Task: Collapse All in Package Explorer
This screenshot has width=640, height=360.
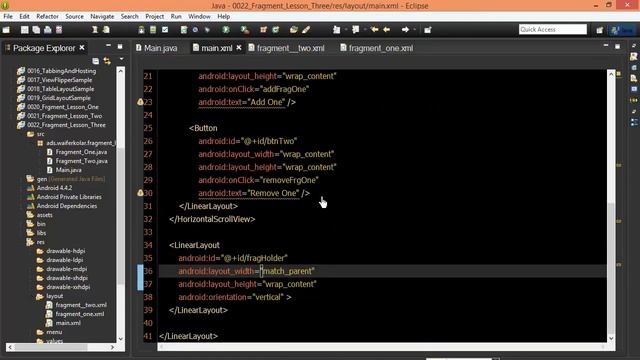Action: [x=96, y=61]
